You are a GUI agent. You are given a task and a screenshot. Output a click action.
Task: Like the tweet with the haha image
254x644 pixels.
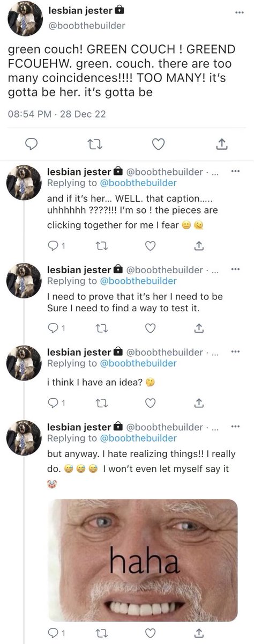pyautogui.click(x=151, y=633)
